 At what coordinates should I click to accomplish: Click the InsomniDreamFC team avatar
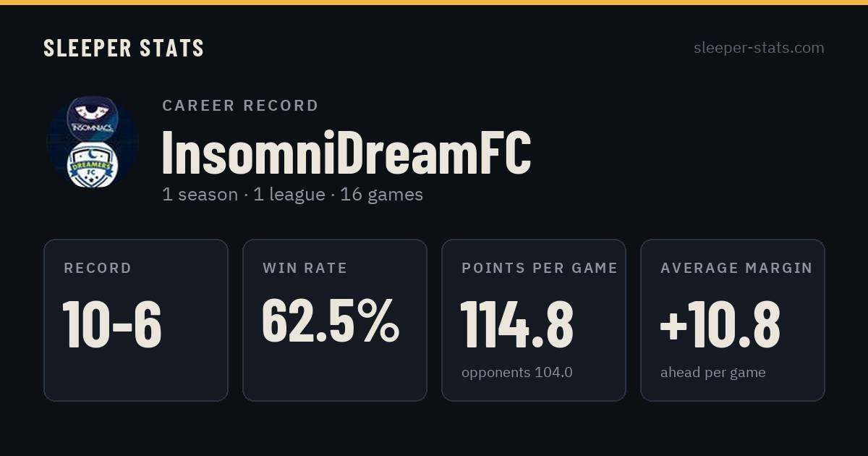[x=93, y=142]
